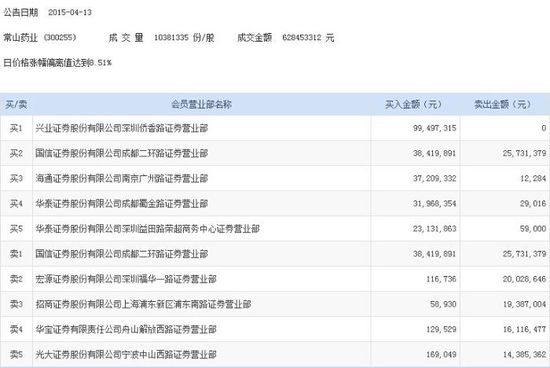Select the 卖4 row label

[16, 329]
